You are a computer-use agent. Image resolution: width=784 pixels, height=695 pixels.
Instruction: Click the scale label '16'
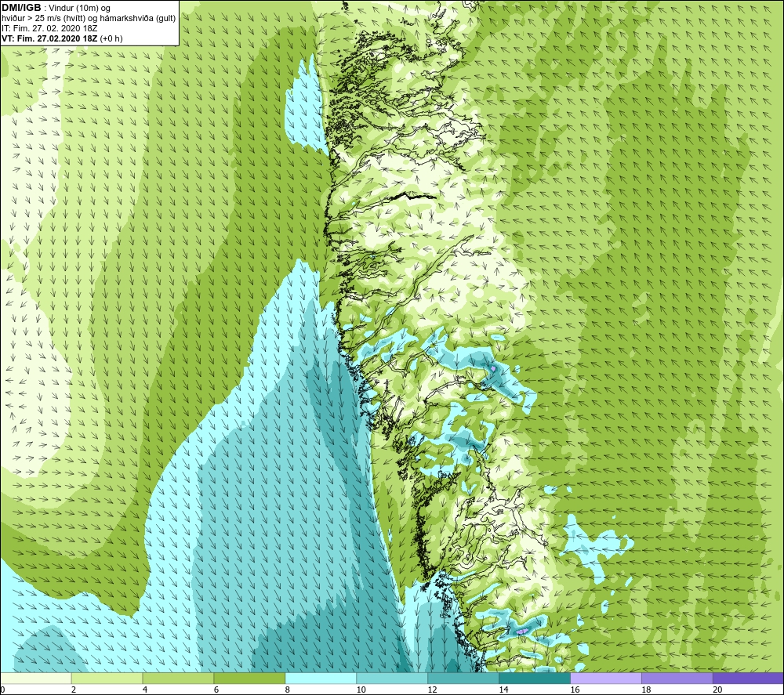(575, 690)
